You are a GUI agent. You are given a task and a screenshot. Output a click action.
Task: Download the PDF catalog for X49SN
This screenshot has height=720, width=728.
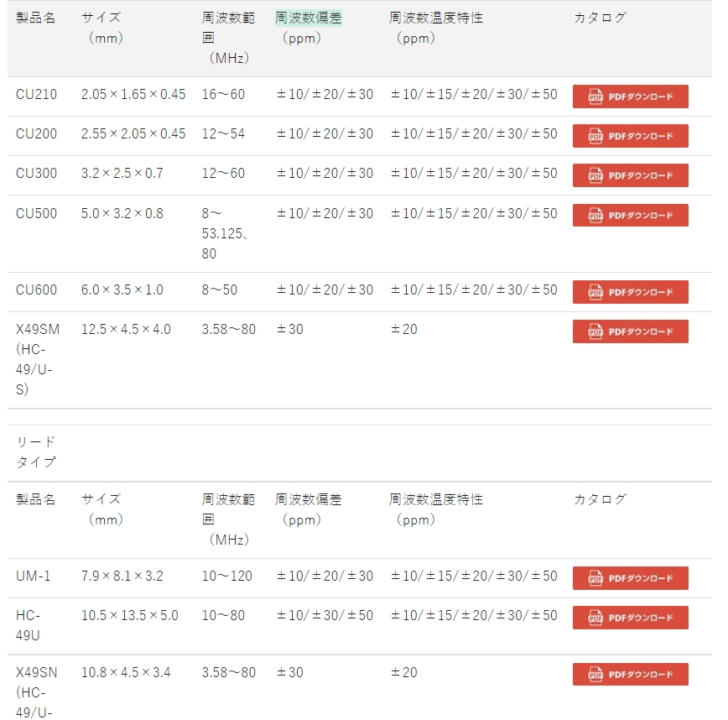pos(630,674)
